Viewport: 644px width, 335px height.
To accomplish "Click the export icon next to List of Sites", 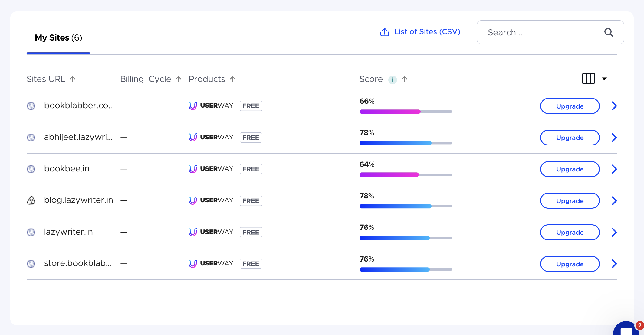I will coord(384,32).
